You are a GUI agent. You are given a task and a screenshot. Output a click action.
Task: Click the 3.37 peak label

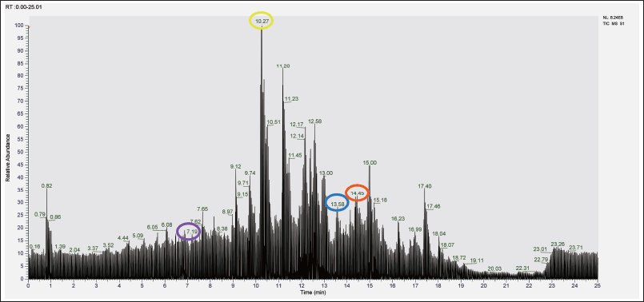tap(93, 248)
